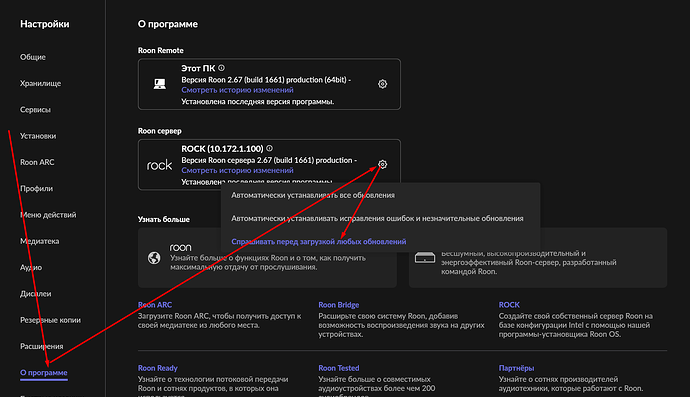Click the ROCK server version 2.67 text
The image size is (690, 397).
[x=269, y=160]
